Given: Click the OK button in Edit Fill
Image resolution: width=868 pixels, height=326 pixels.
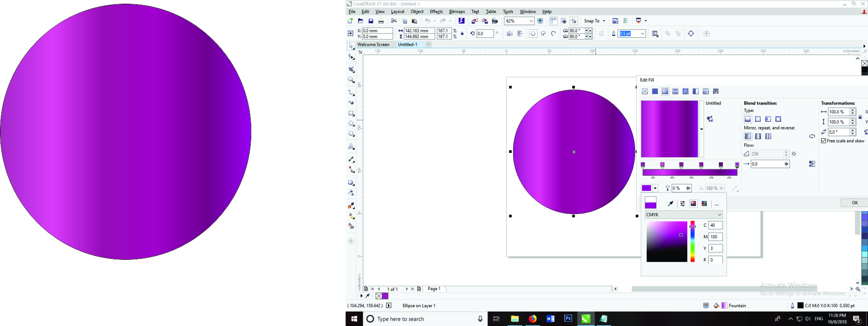Looking at the screenshot, I should coord(854,202).
